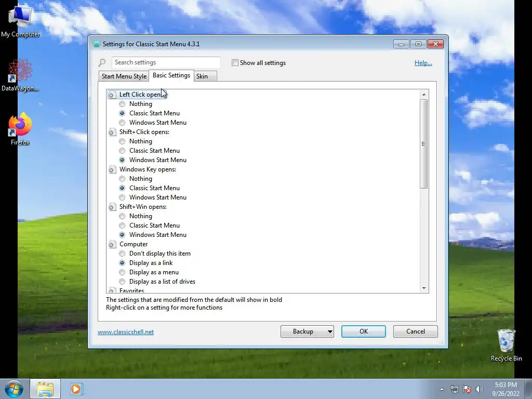This screenshot has height=399, width=532.
Task: Open the Help... link
Action: (423, 63)
